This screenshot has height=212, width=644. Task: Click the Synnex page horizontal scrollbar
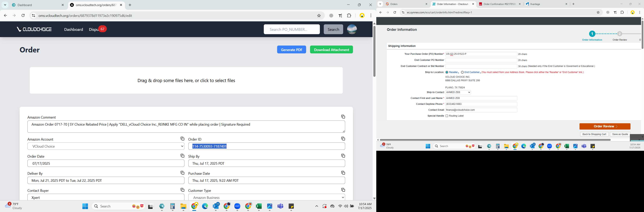click(495, 140)
